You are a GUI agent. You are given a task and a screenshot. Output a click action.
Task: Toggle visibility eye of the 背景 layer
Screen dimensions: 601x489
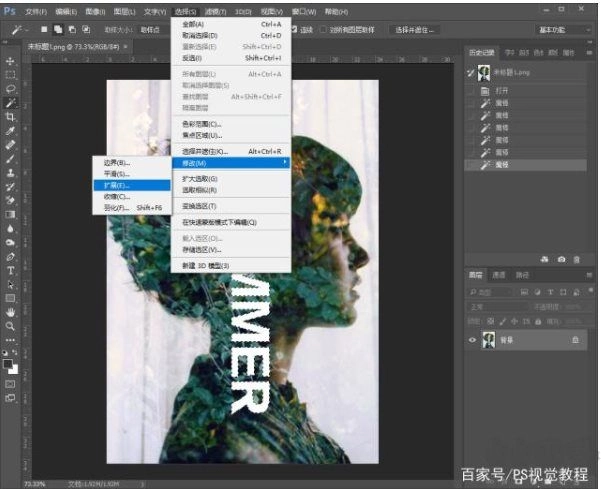point(472,340)
